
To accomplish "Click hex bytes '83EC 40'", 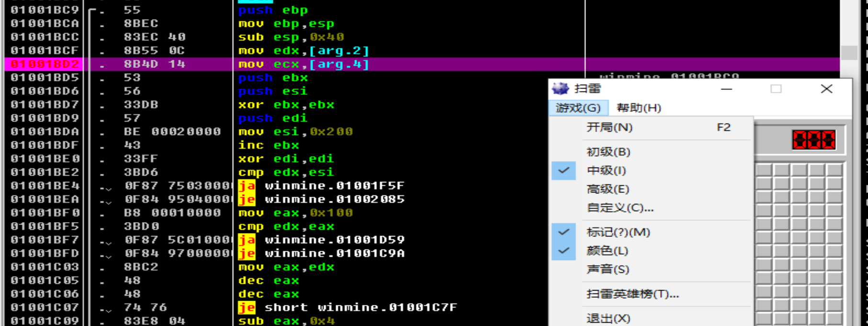I will click(x=155, y=37).
